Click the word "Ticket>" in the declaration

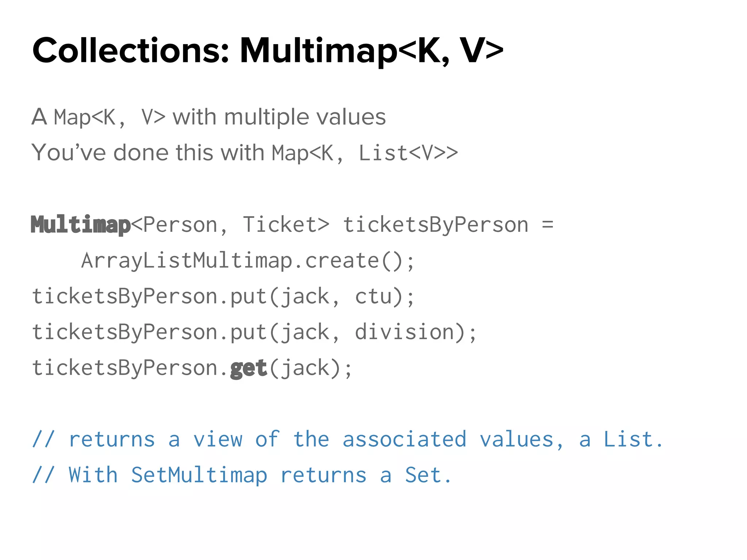coord(286,225)
